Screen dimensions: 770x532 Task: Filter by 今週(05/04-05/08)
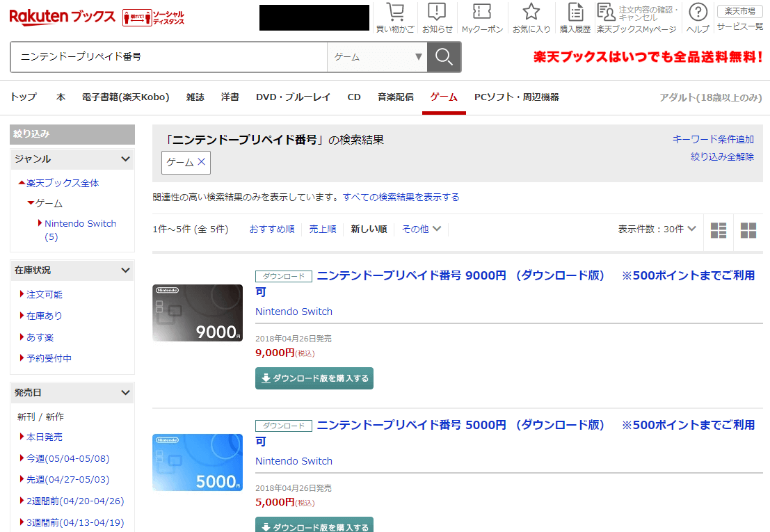click(67, 458)
